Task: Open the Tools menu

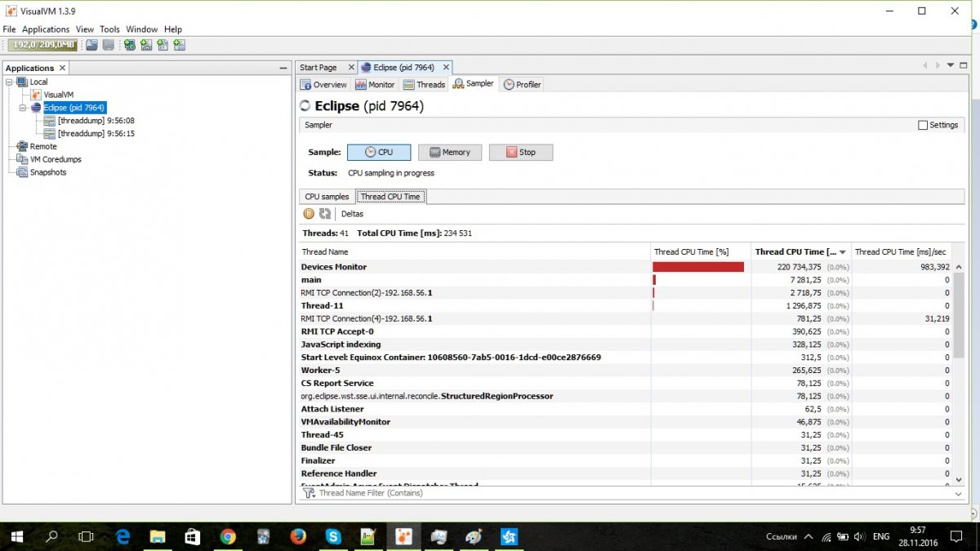Action: coord(109,29)
